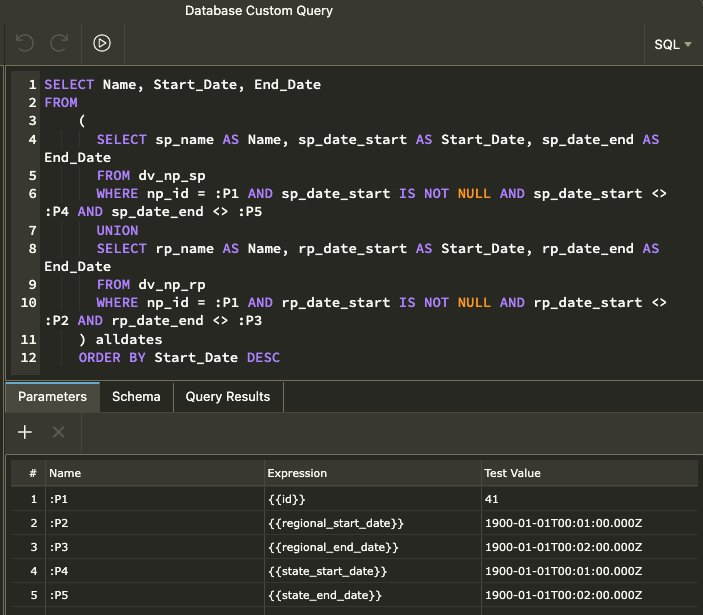Place the cursor on the ORDER BY line

(179, 358)
